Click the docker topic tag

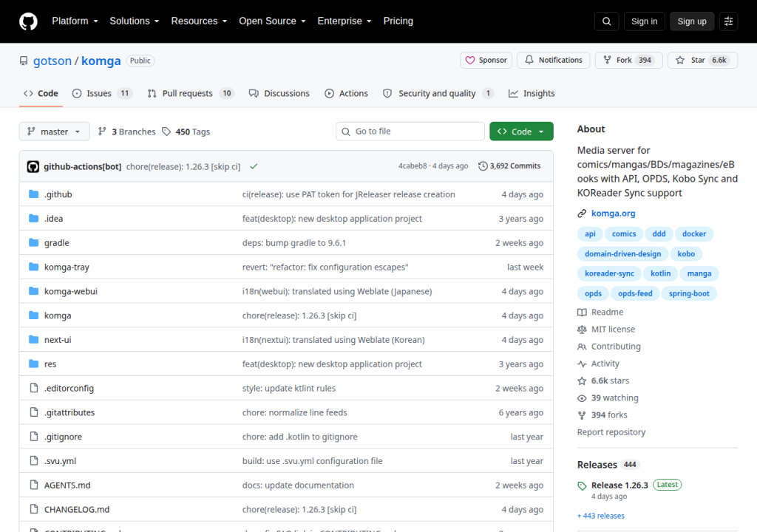pyautogui.click(x=693, y=233)
